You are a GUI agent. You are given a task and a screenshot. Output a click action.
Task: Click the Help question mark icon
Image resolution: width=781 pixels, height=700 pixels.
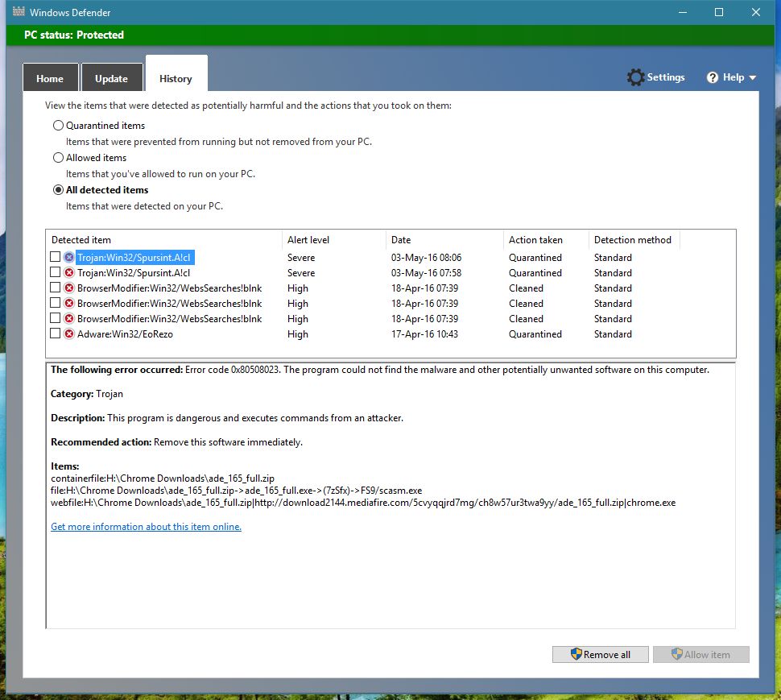[713, 77]
